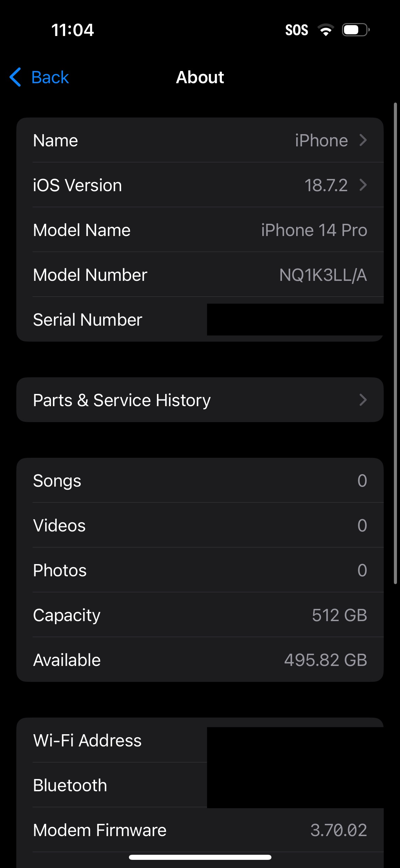Viewport: 400px width, 868px height.
Task: Open Parts & Service History
Action: [x=200, y=400]
